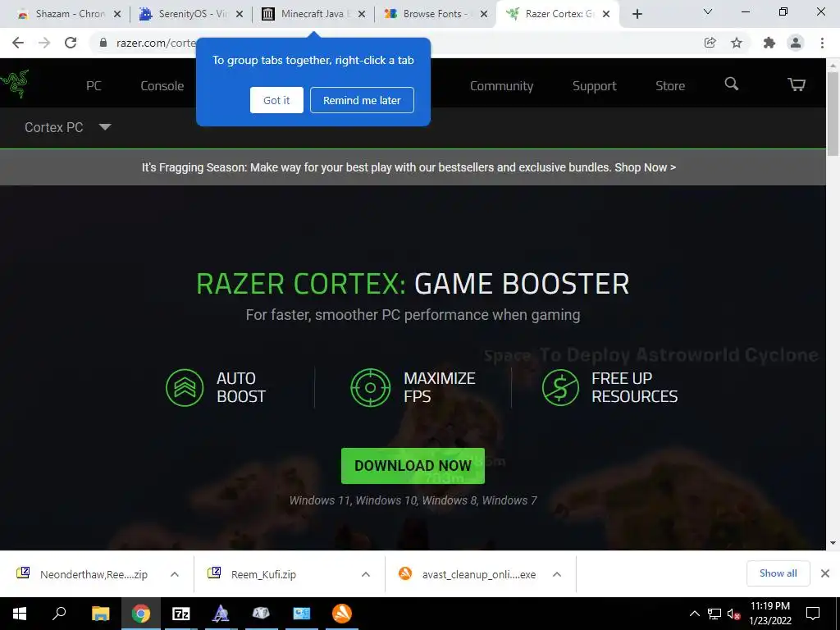Click Remind me later in the tooltip

point(362,100)
